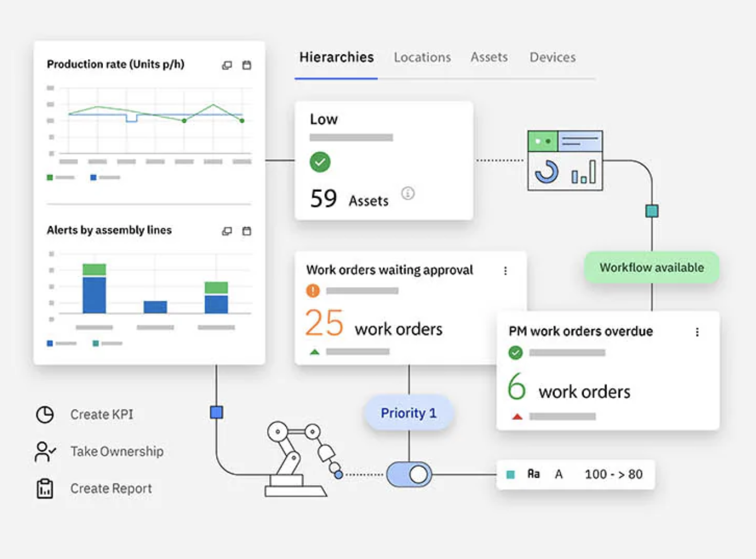Click the green up-trend triangle under 25
This screenshot has height=559, width=756.
[x=314, y=352]
